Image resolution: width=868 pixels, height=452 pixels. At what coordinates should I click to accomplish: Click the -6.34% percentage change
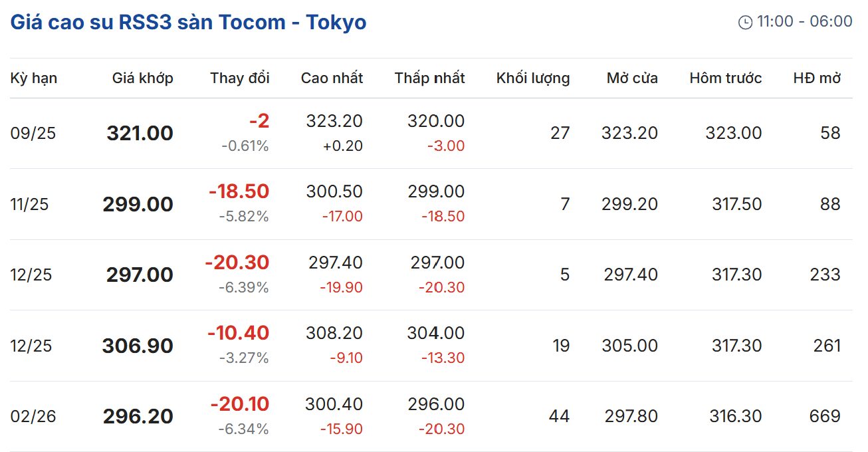(243, 429)
